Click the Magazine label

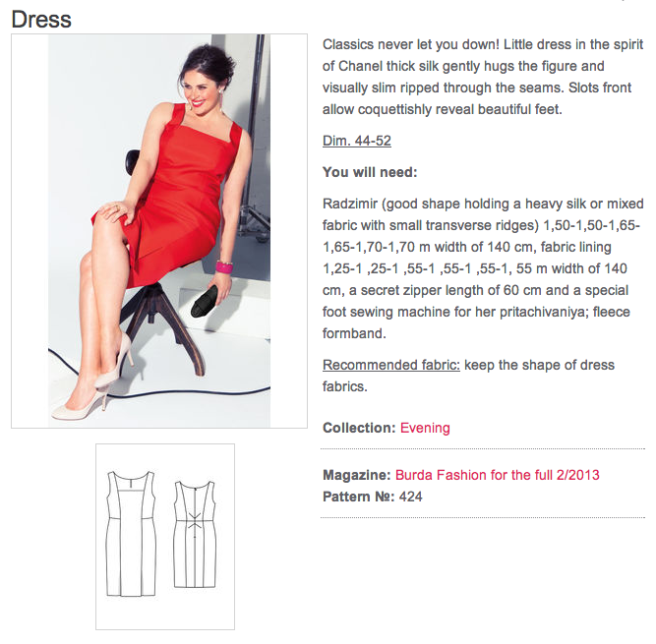[x=356, y=475]
